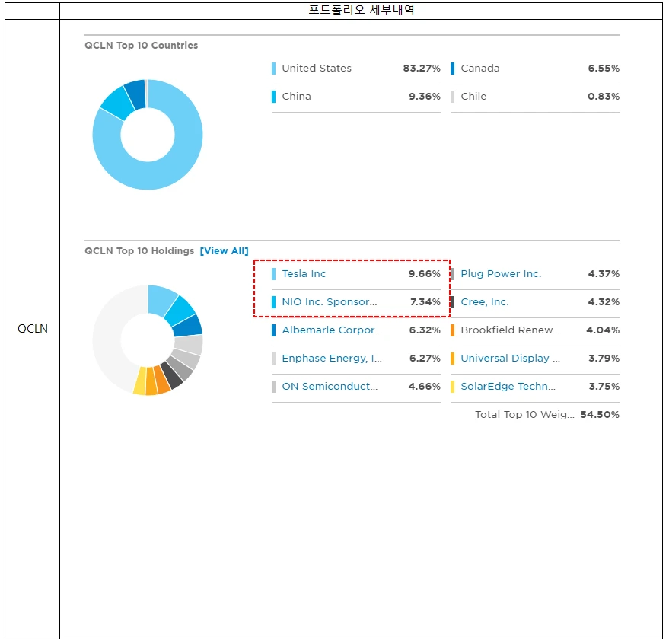Viewport: 669px width, 644px height.
Task: Click the SolarEdge yellow legend swatch
Action: [452, 386]
